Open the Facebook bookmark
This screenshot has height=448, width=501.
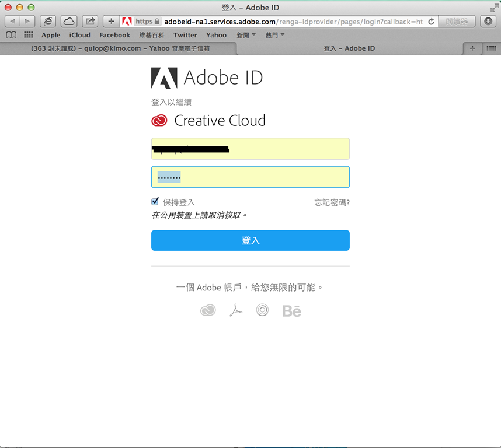click(114, 35)
